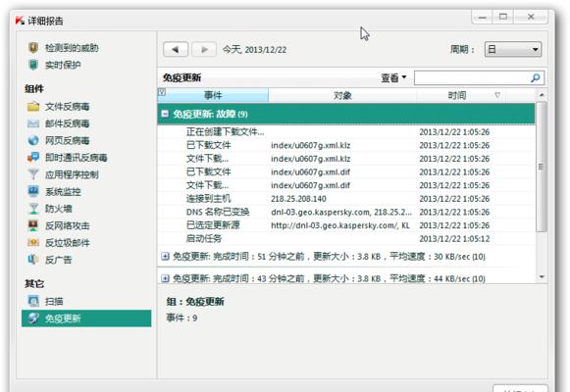570x392 pixels.
Task: Select 系统监控 in sidebar
Action: [63, 192]
